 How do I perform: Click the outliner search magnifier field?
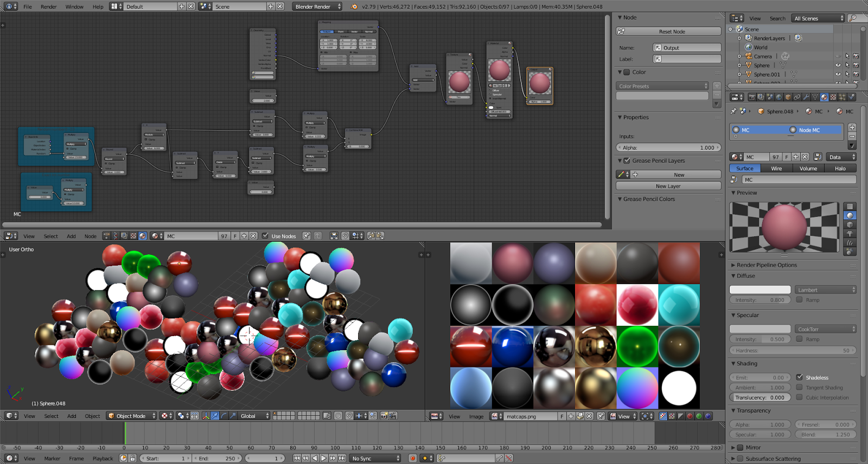click(x=857, y=18)
